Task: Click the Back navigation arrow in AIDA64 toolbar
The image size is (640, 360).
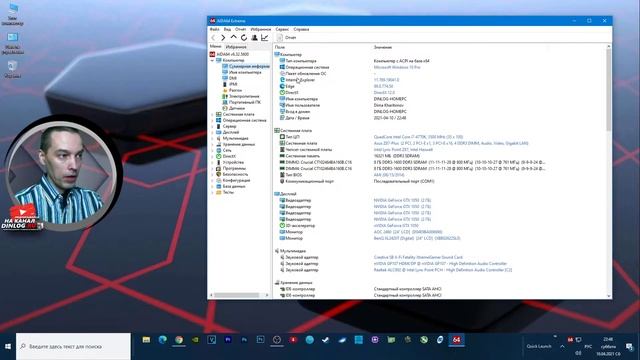Action: coord(213,38)
